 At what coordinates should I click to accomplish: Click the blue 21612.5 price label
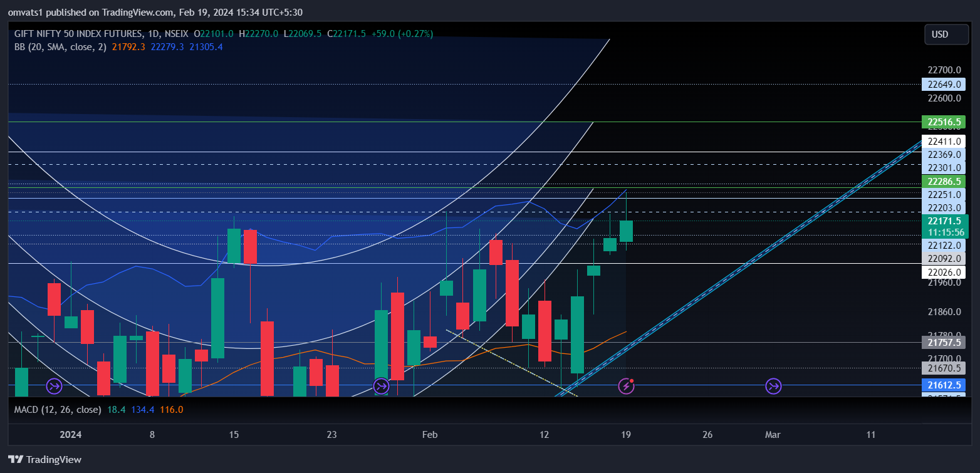point(944,385)
